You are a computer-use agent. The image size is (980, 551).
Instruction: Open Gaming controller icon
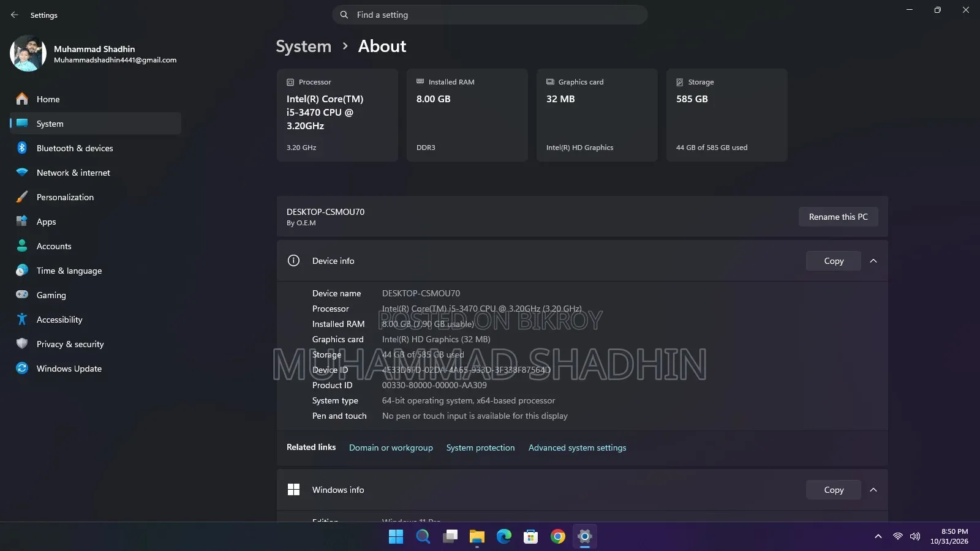pos(22,294)
